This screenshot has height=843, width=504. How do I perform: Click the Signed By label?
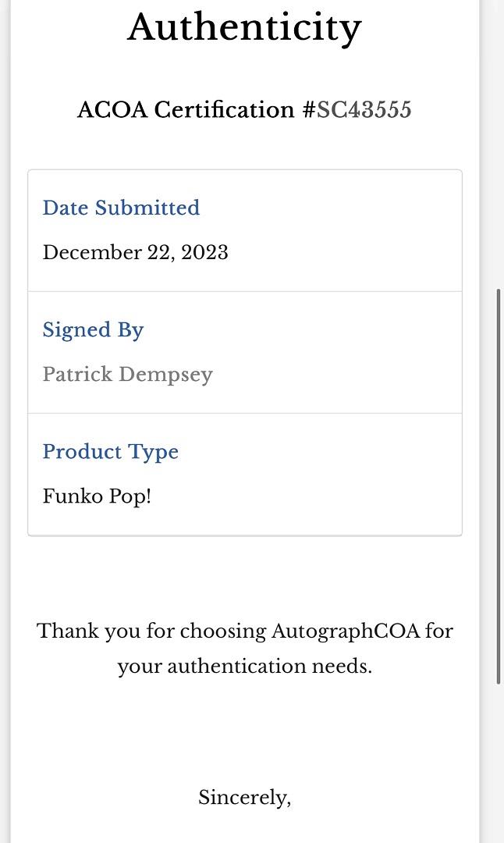tap(93, 329)
